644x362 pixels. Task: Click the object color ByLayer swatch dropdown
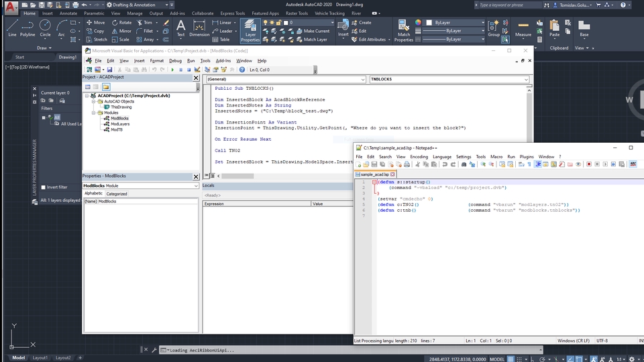click(x=453, y=22)
